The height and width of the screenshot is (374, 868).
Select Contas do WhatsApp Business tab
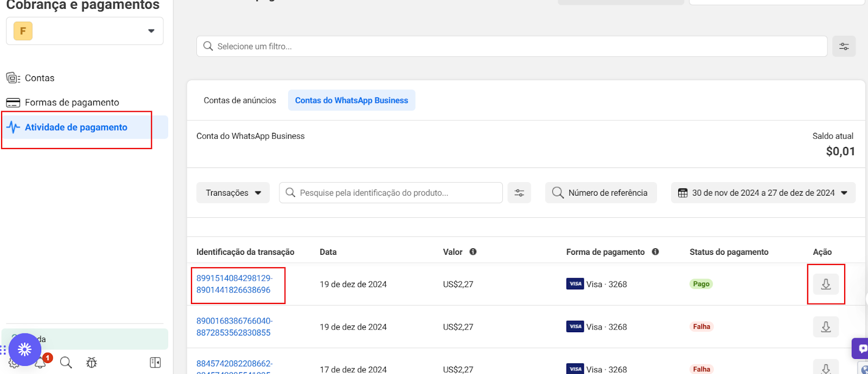pos(351,100)
